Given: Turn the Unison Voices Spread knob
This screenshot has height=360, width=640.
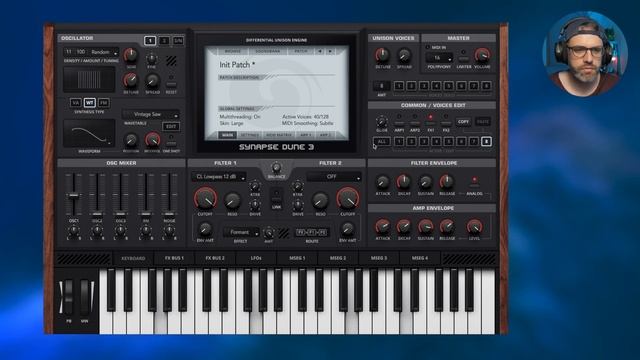Looking at the screenshot, I should tap(404, 55).
